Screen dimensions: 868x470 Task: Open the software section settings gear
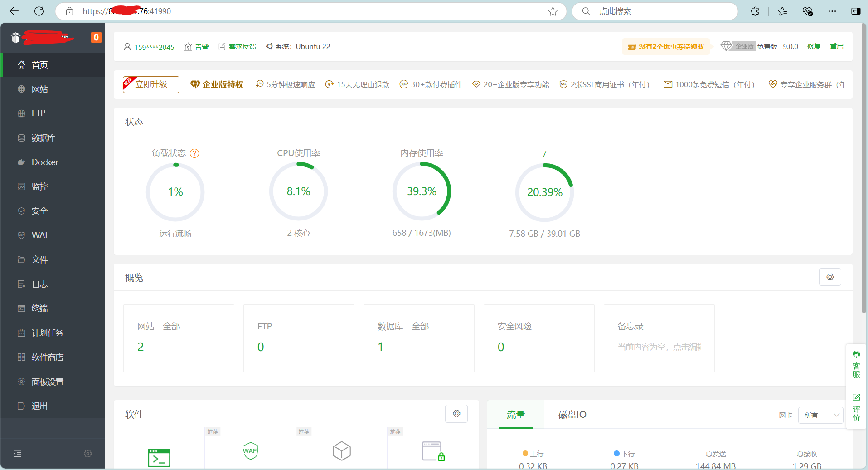pyautogui.click(x=456, y=414)
